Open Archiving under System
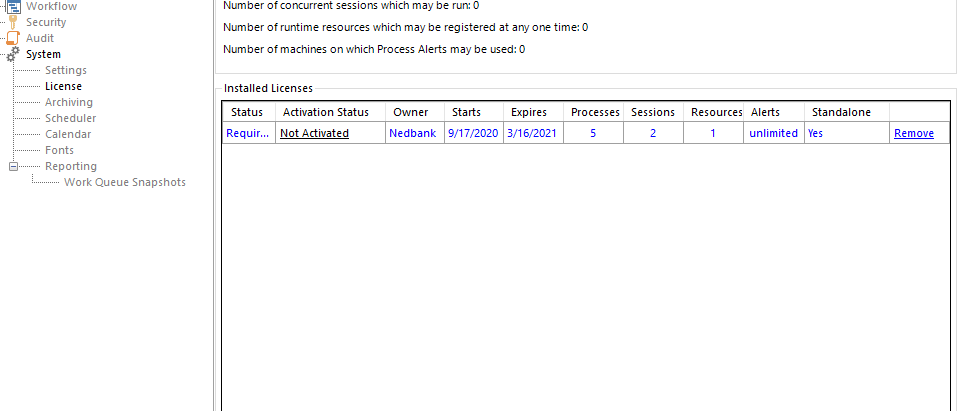The height and width of the screenshot is (411, 959). (x=69, y=102)
